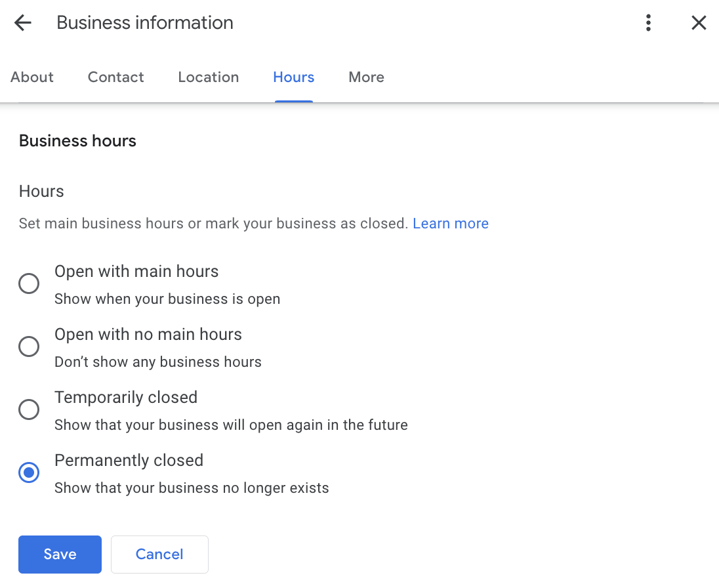Close the Business information panel
719x588 pixels.
tap(699, 23)
